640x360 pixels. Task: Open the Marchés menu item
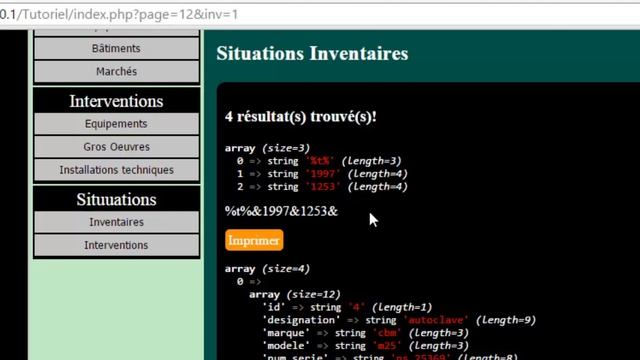(116, 71)
